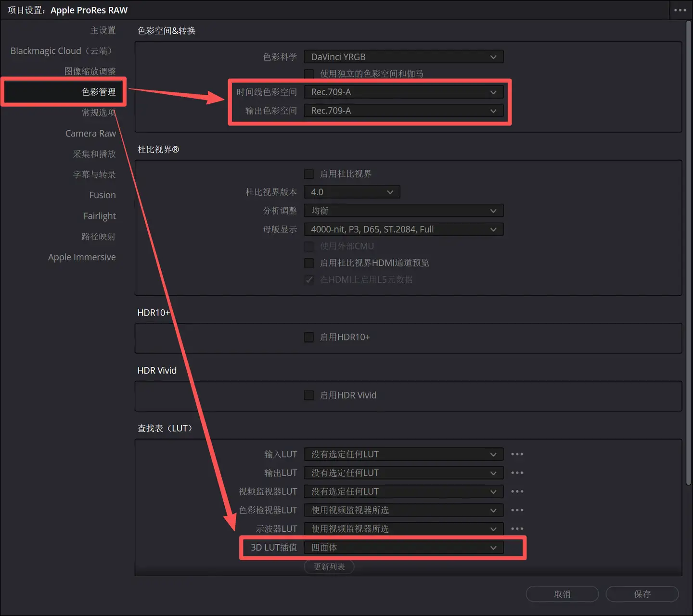Open the 色彩科学 DaVinci YRGB dropdown

404,57
